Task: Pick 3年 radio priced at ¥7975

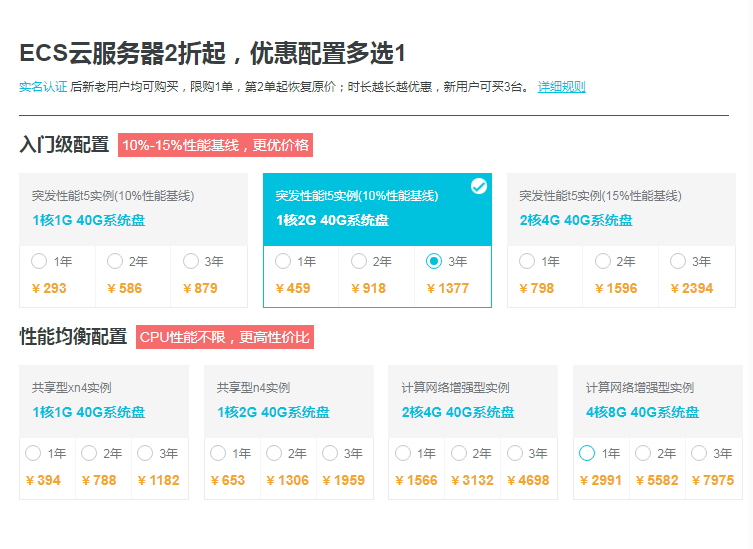Action: coord(699,453)
